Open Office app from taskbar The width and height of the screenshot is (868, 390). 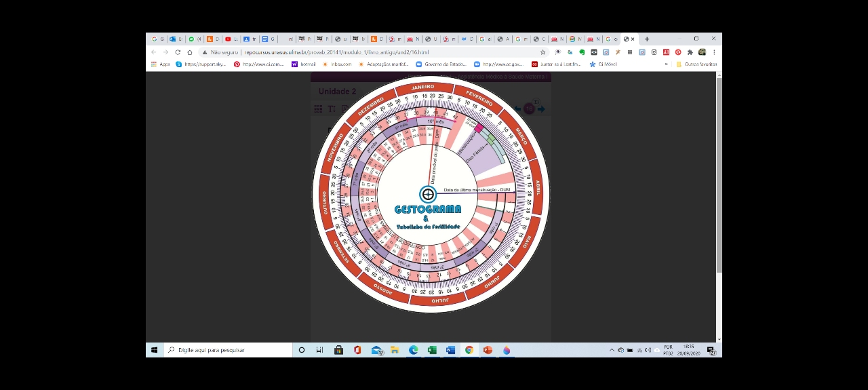tap(357, 350)
